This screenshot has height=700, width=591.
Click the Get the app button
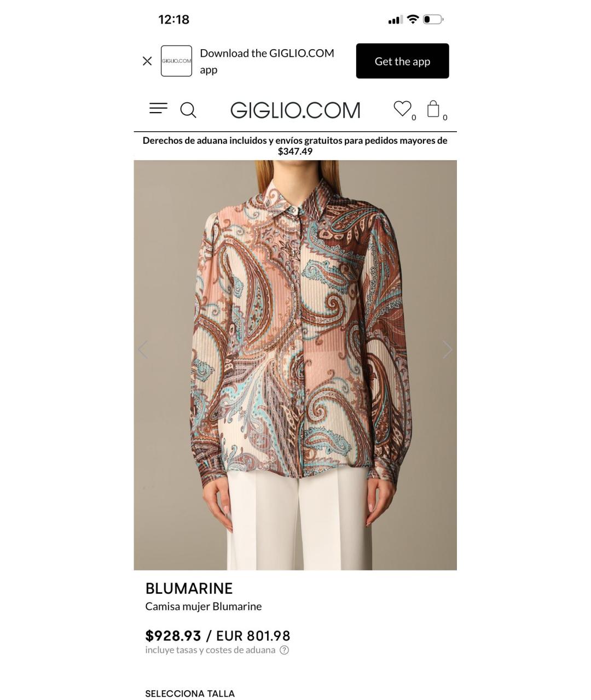402,61
